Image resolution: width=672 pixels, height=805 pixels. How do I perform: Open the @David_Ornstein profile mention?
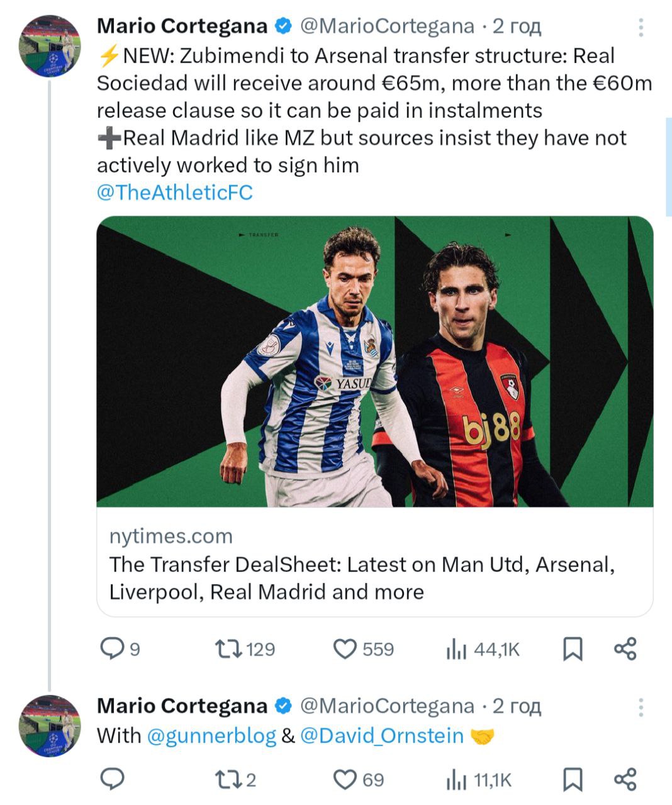pyautogui.click(x=382, y=735)
